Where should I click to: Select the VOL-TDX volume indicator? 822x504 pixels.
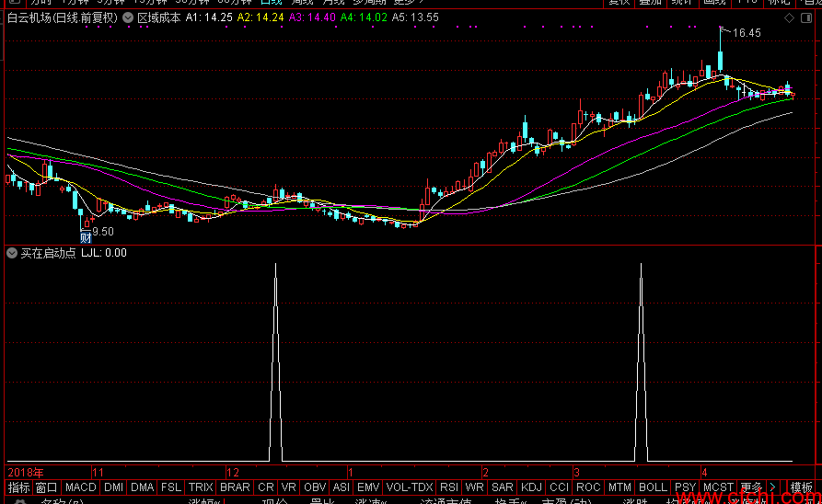[410, 487]
